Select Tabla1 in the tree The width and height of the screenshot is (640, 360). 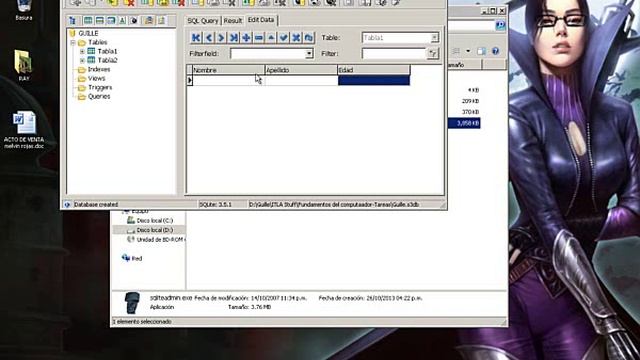(x=107, y=51)
